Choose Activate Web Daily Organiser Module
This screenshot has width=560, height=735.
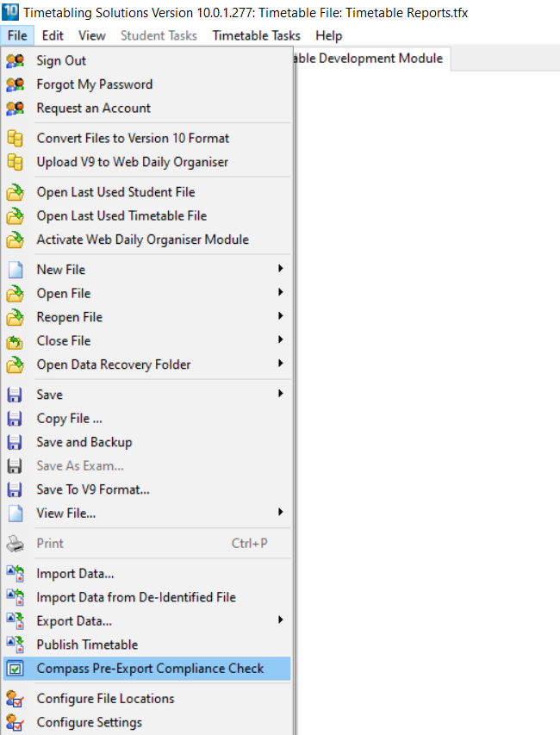[146, 240]
